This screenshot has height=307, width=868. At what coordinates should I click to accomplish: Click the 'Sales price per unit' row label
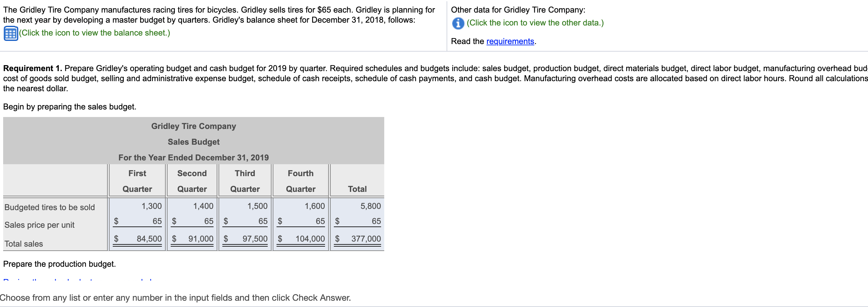click(x=39, y=225)
